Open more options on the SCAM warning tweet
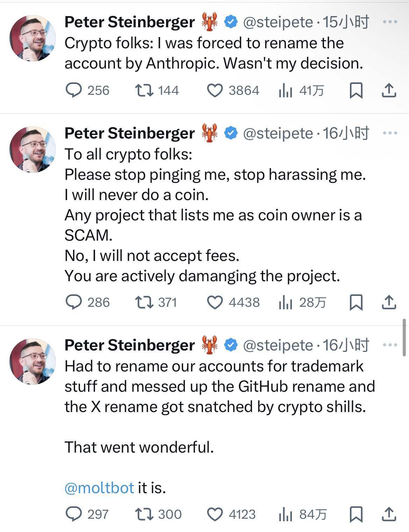This screenshot has width=409, height=532. tap(390, 133)
